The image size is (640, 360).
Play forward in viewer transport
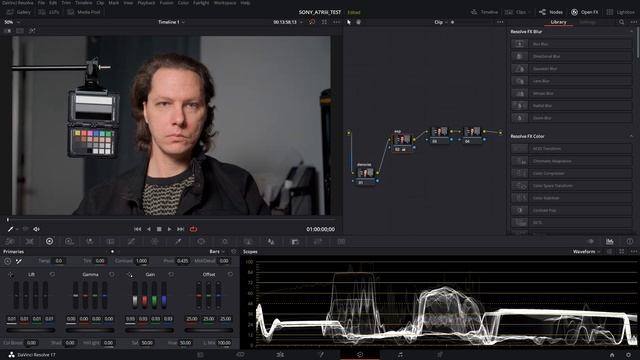coord(169,229)
